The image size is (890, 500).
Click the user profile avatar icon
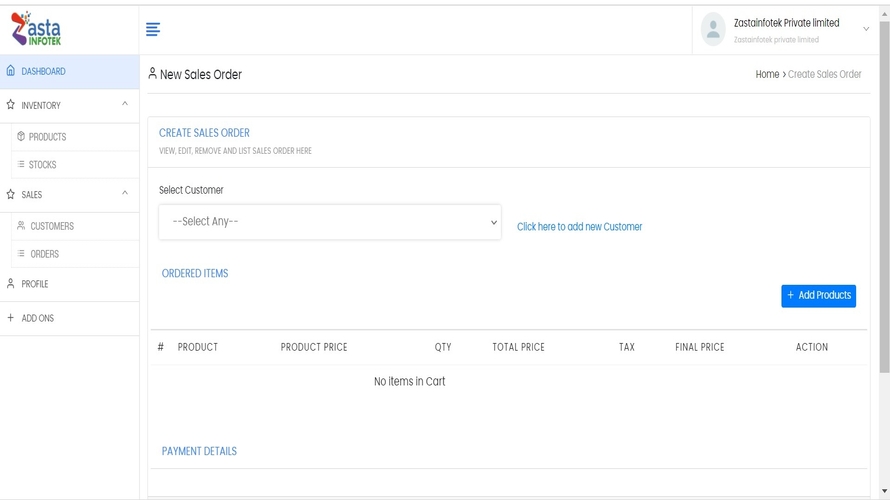tap(713, 29)
